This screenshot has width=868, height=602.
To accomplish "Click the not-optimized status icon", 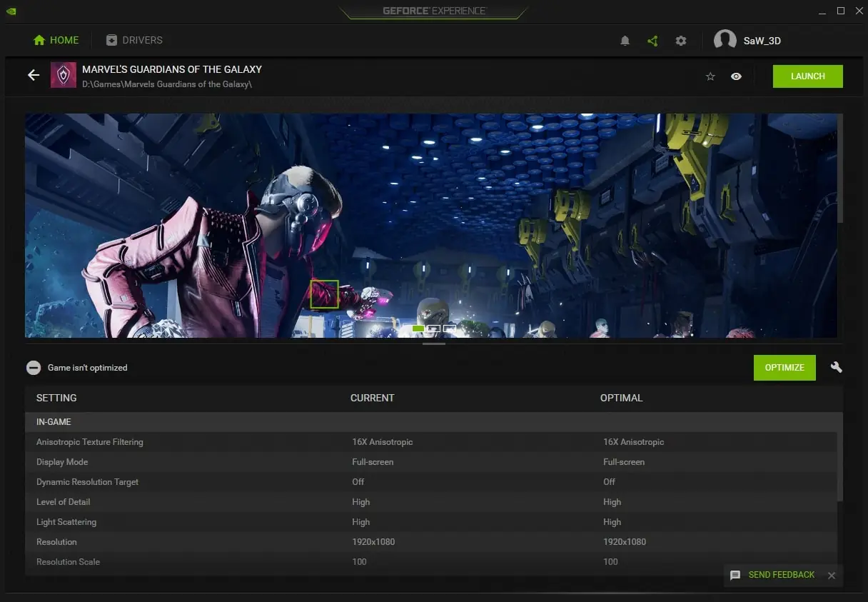I will (x=34, y=368).
